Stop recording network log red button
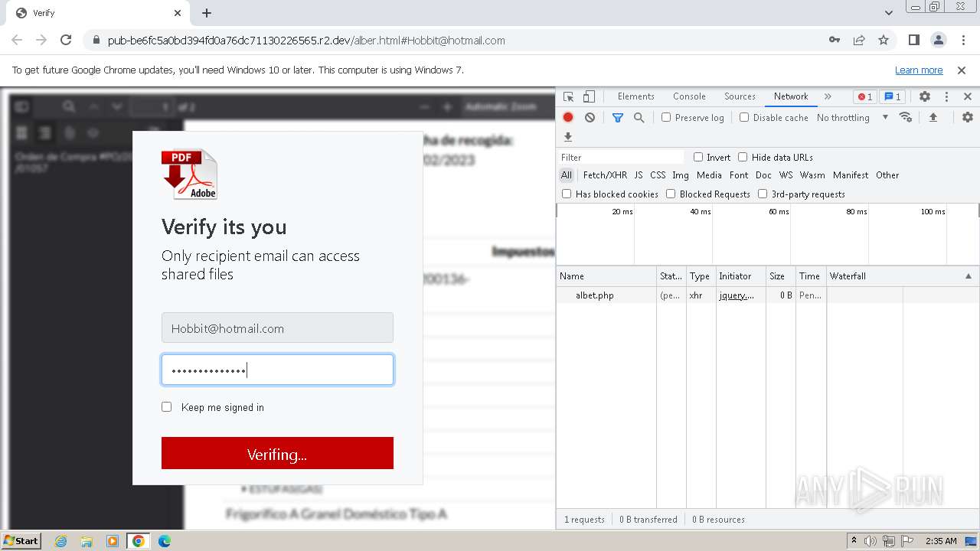This screenshot has width=980, height=551. [568, 117]
